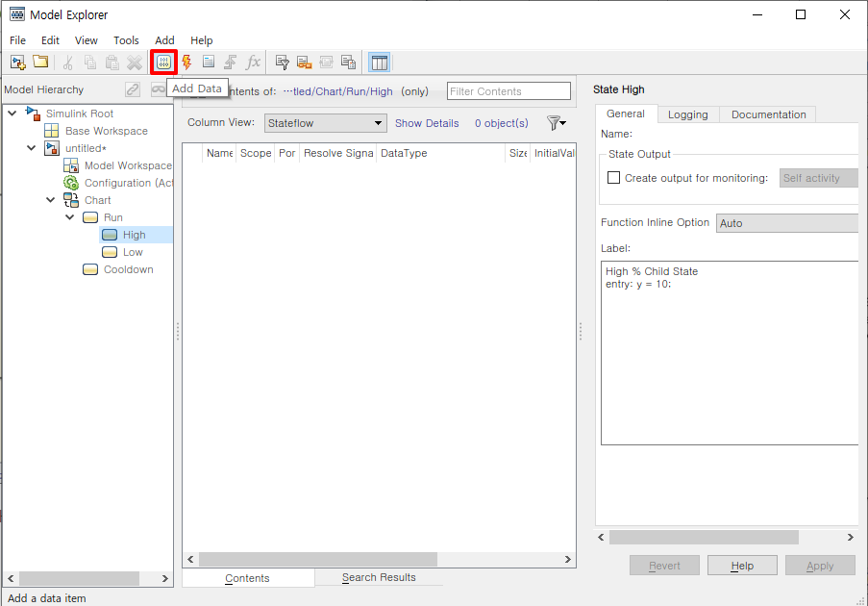Click the Paste clipboard icon
The image size is (868, 606).
(112, 62)
